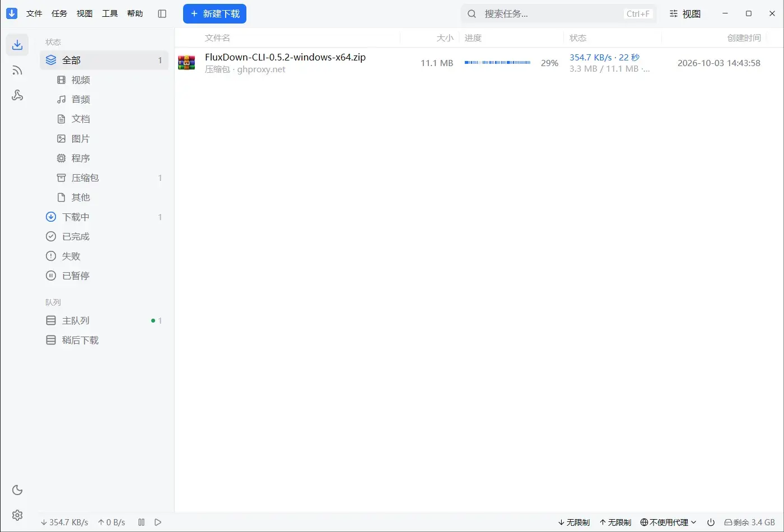The width and height of the screenshot is (784, 532).
Task: Show 下载中 tasks
Action: (x=104, y=217)
